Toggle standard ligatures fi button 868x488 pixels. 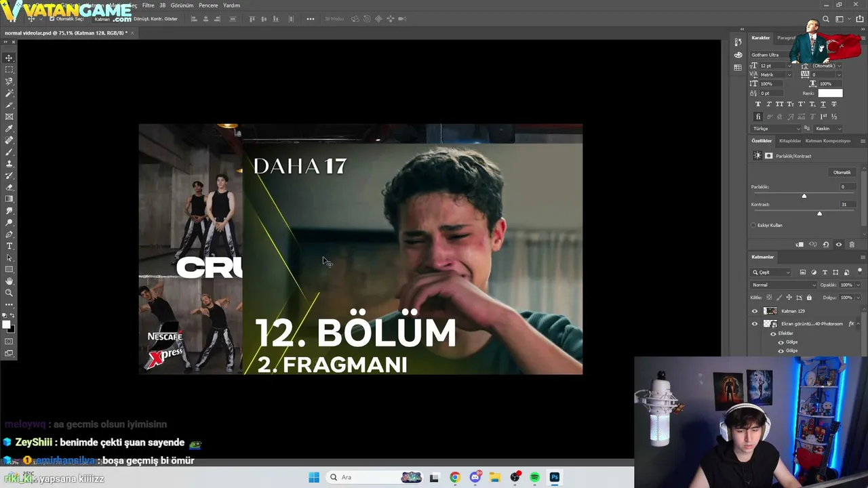pyautogui.click(x=758, y=117)
